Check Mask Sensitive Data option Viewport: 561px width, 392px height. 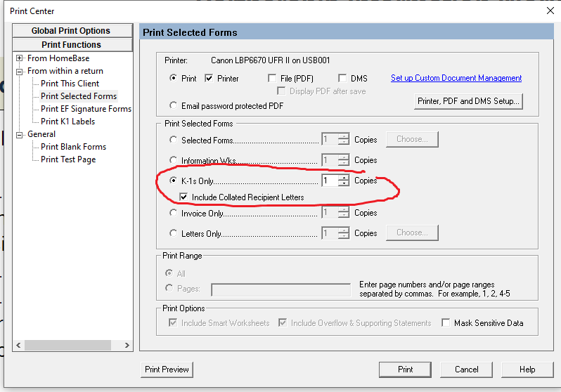click(x=446, y=323)
